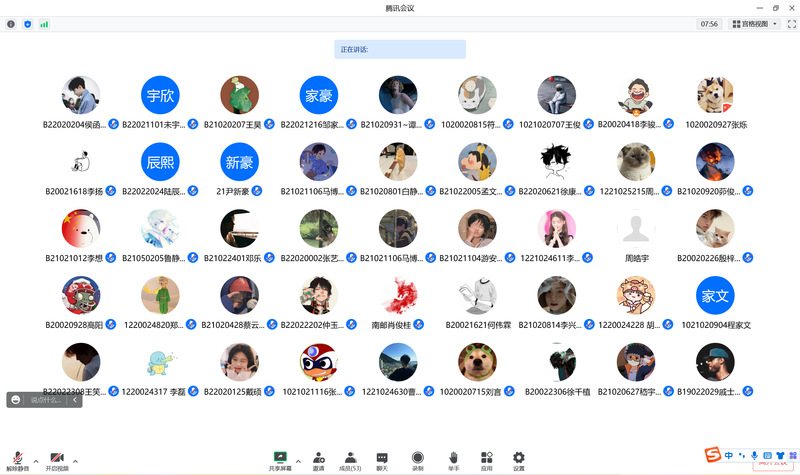The image size is (800, 475).
Task: Show meeting info via the i icon
Action: [x=11, y=24]
